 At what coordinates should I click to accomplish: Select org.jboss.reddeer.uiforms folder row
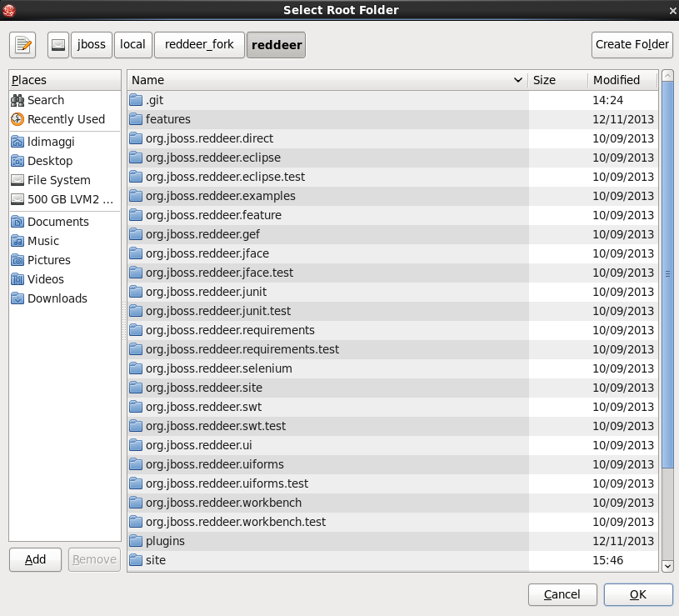[x=392, y=464]
